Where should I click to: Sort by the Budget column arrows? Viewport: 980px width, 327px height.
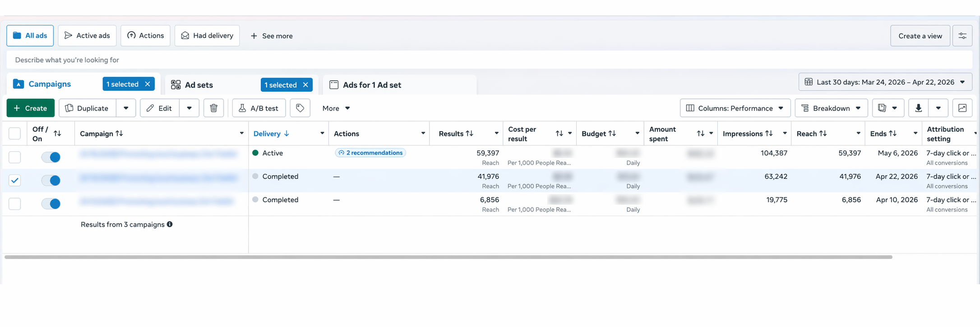tap(612, 133)
